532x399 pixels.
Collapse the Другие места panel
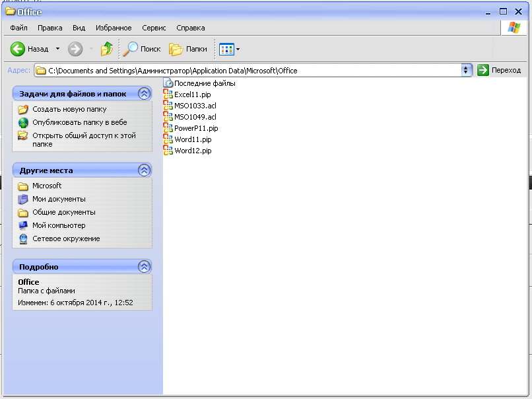144,170
